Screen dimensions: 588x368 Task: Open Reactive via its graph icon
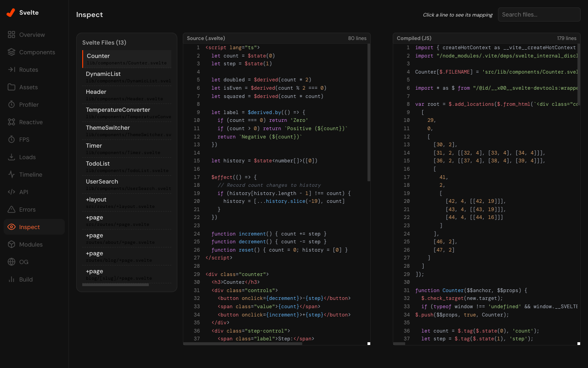[x=11, y=122]
